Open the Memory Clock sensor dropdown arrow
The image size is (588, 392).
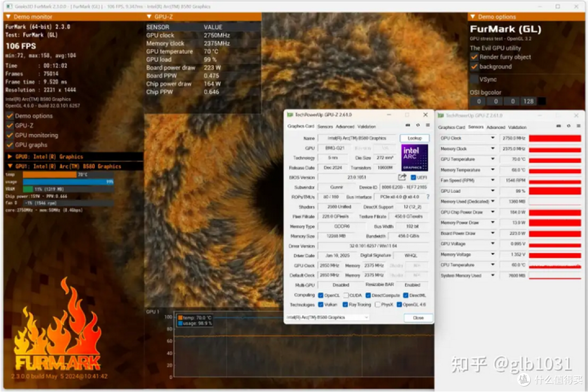tap(493, 149)
